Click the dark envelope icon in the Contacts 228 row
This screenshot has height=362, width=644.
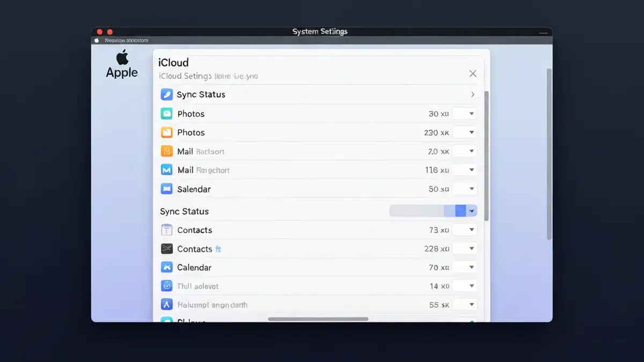167,249
